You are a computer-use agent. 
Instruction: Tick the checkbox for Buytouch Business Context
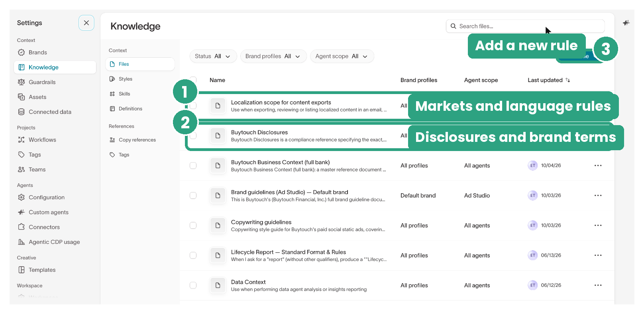[x=193, y=165]
